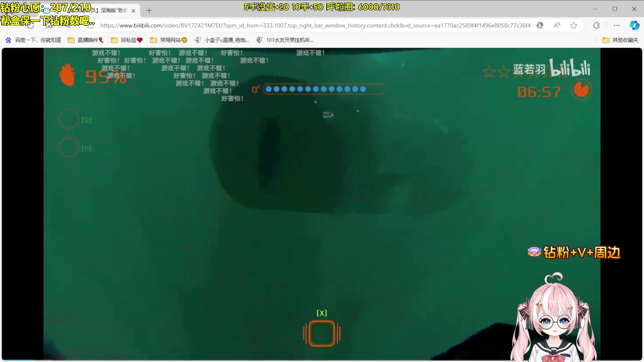This screenshot has width=644, height=362.
Task: Click the orange timer clock icon
Action: [581, 90]
